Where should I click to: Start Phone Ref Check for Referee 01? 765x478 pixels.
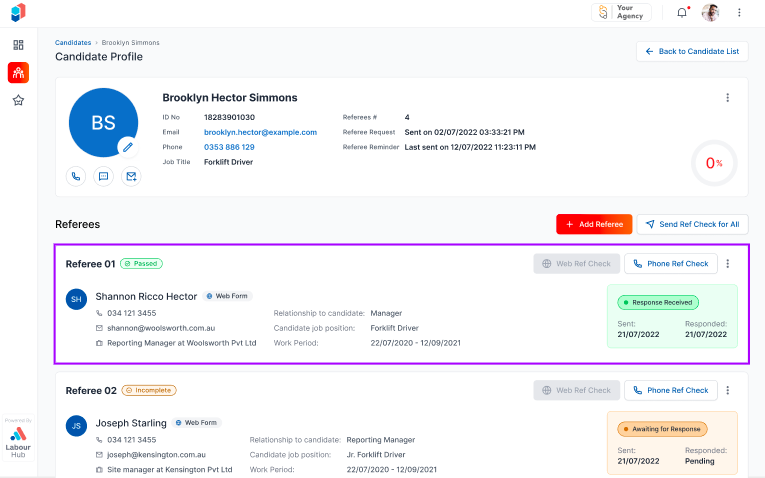(670, 264)
